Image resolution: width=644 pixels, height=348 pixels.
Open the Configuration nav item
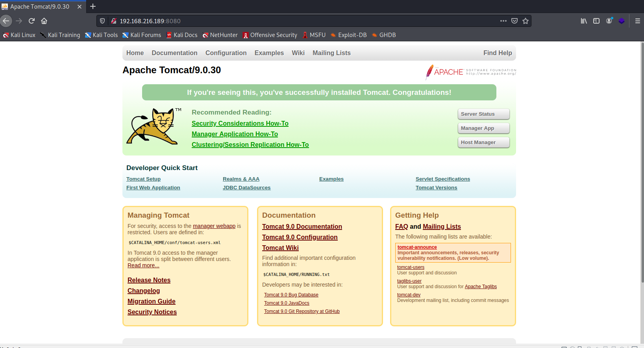tap(226, 53)
